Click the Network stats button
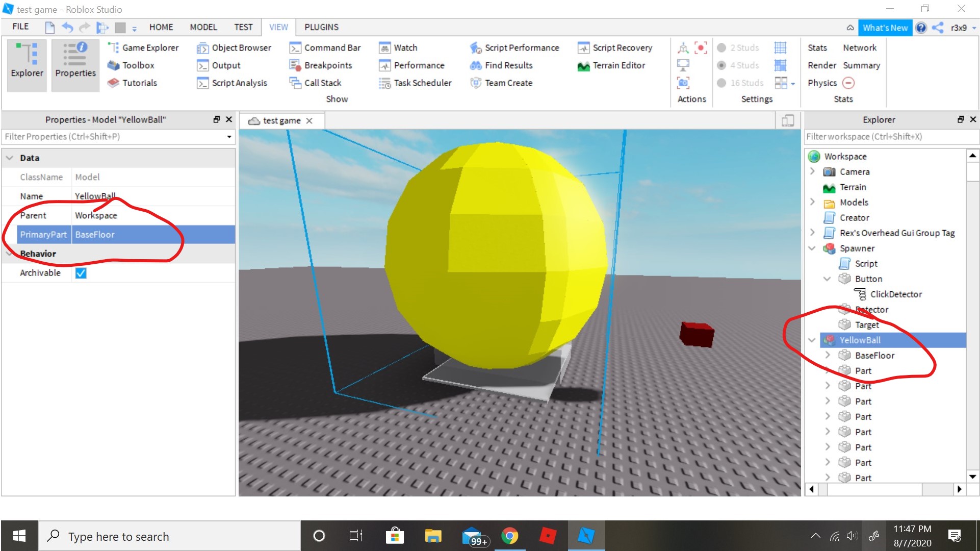Image resolution: width=980 pixels, height=551 pixels. click(860, 47)
